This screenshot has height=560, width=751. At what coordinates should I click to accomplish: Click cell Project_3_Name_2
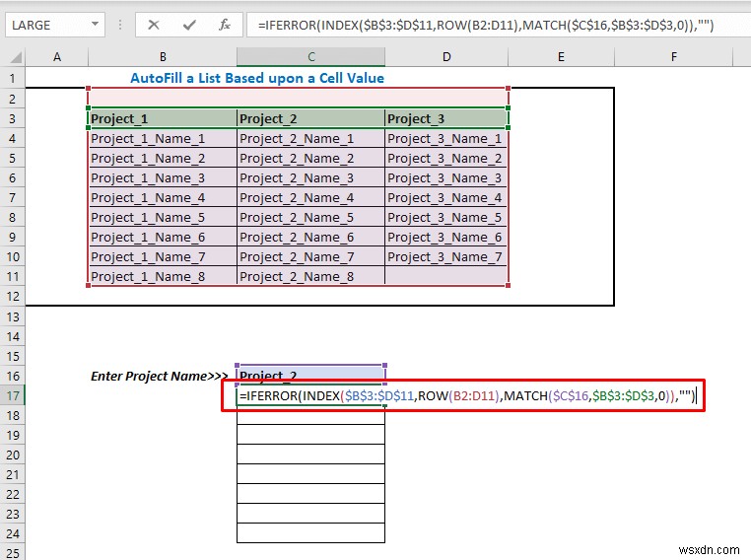(x=446, y=158)
